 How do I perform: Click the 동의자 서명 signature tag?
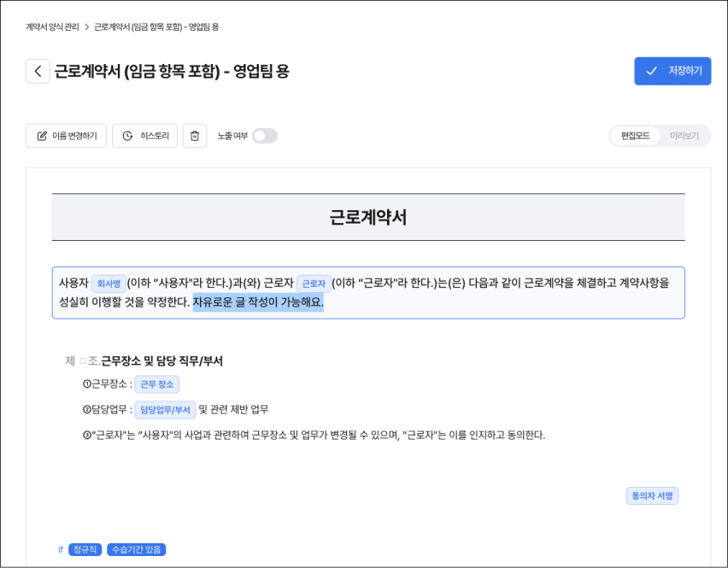coord(652,495)
